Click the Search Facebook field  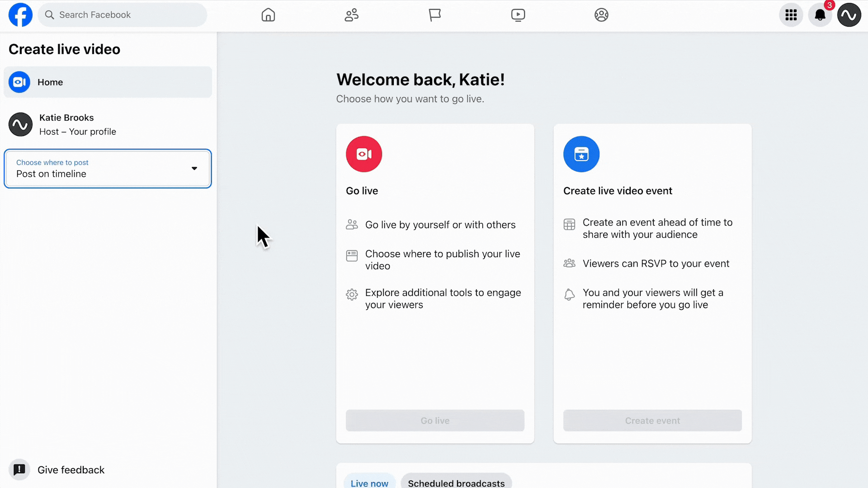123,15
